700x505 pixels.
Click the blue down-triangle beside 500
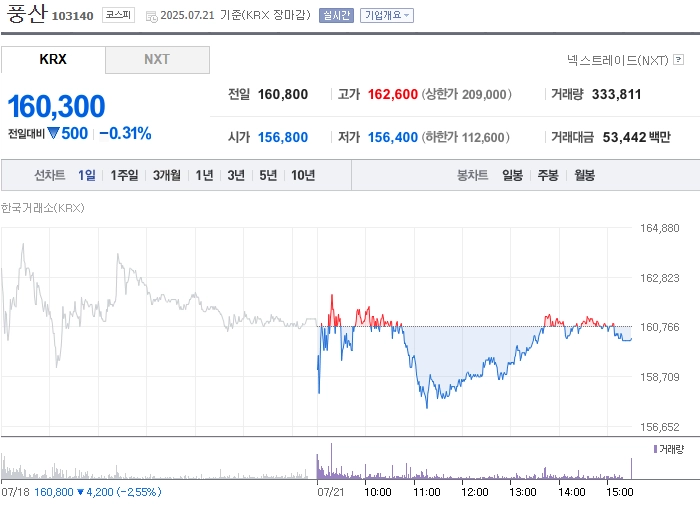point(53,133)
